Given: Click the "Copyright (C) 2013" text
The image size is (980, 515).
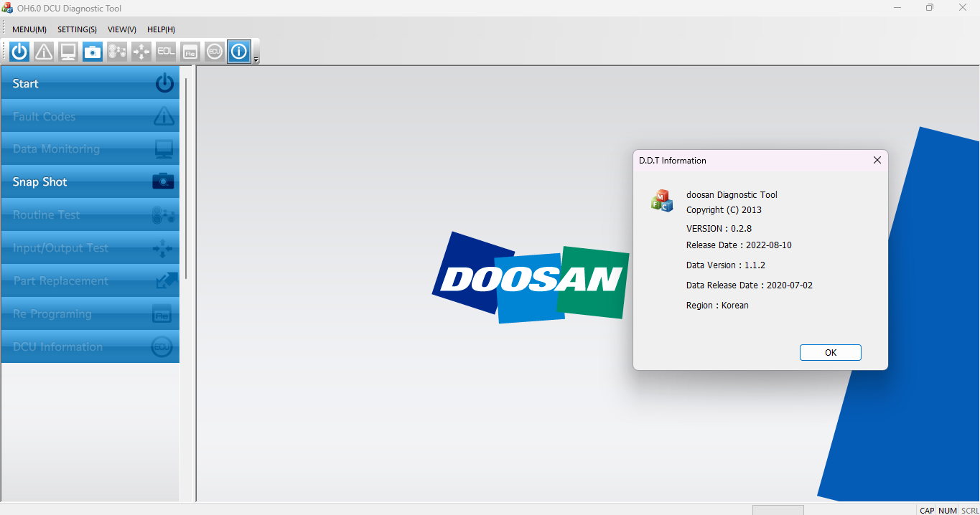Looking at the screenshot, I should coord(724,209).
